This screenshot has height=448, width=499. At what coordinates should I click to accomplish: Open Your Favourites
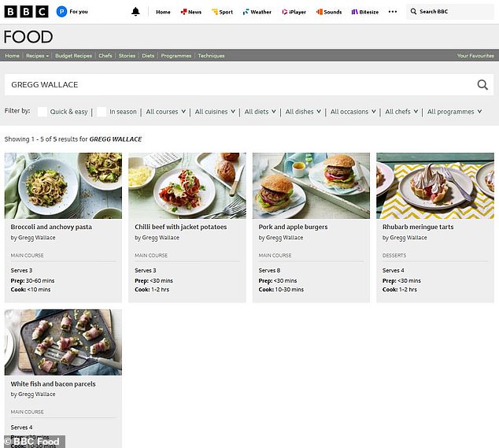475,56
